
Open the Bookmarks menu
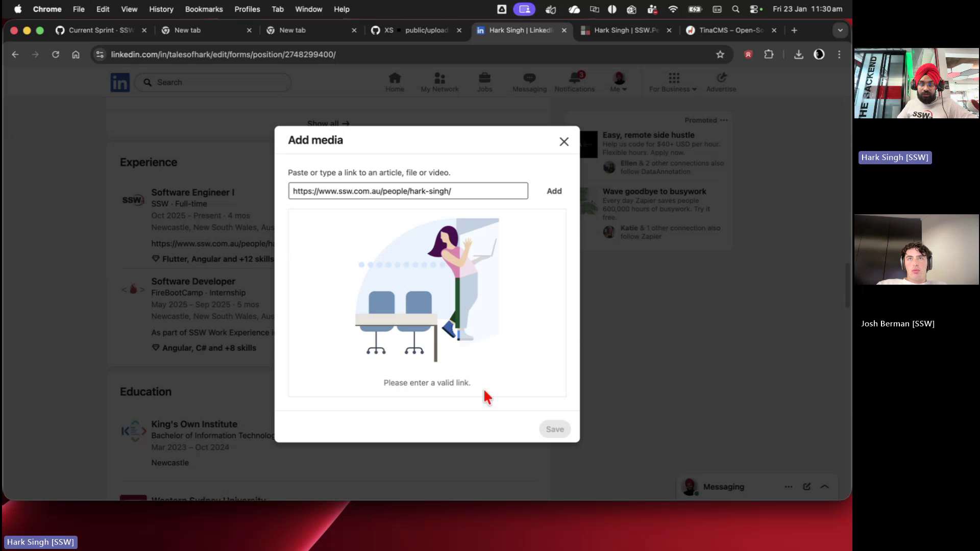204,9
